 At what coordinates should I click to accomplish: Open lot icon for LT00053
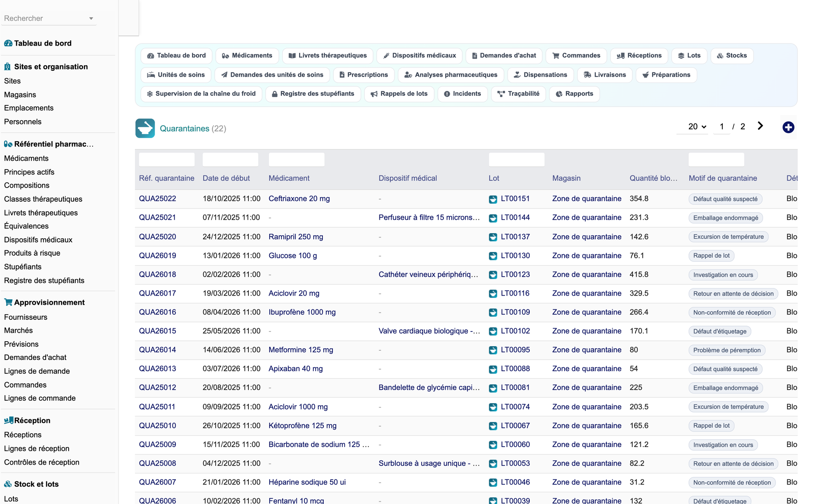[493, 463]
